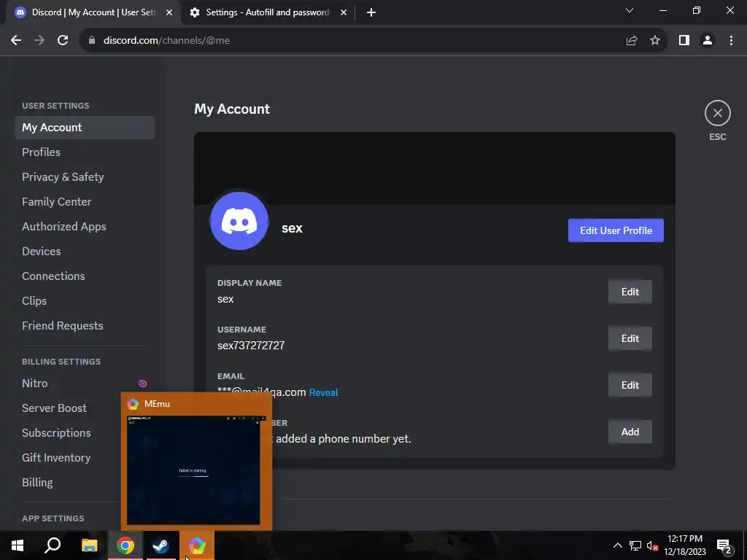Reveal the hidden email address
The image size is (747, 560).
coord(323,392)
